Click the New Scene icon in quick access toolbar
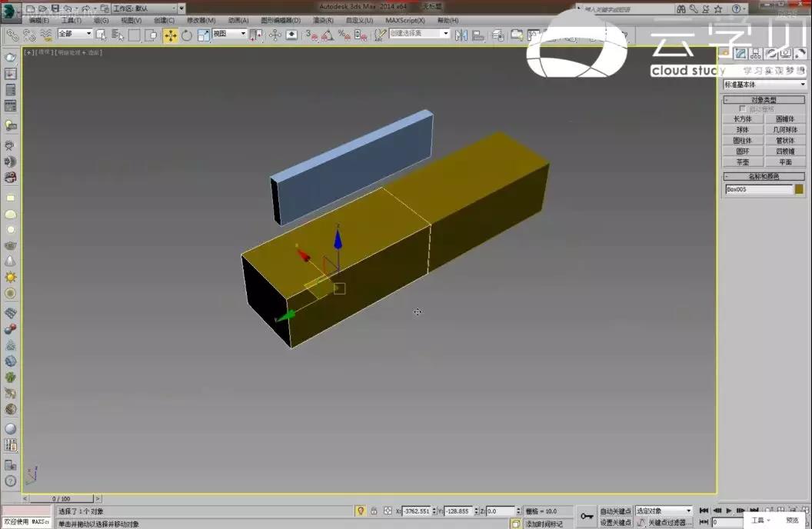The image size is (812, 529). point(31,8)
